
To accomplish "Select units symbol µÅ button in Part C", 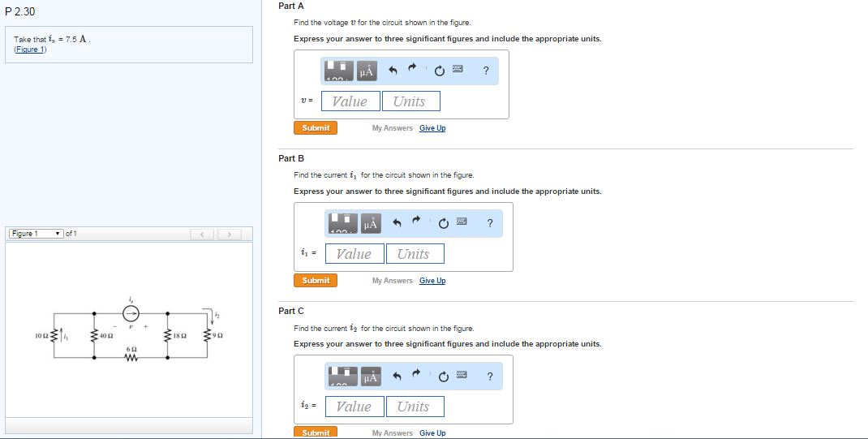I will tap(371, 377).
